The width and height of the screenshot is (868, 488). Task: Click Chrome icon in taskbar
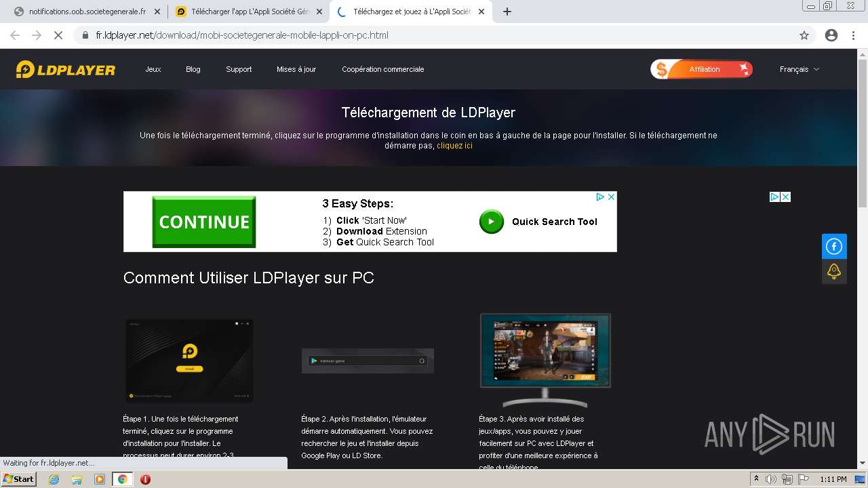tap(123, 479)
